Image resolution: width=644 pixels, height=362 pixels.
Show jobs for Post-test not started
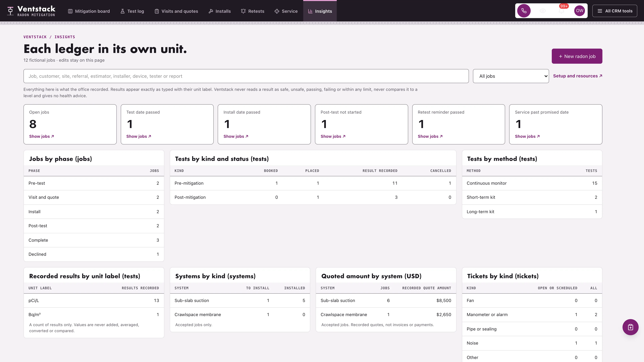click(333, 136)
